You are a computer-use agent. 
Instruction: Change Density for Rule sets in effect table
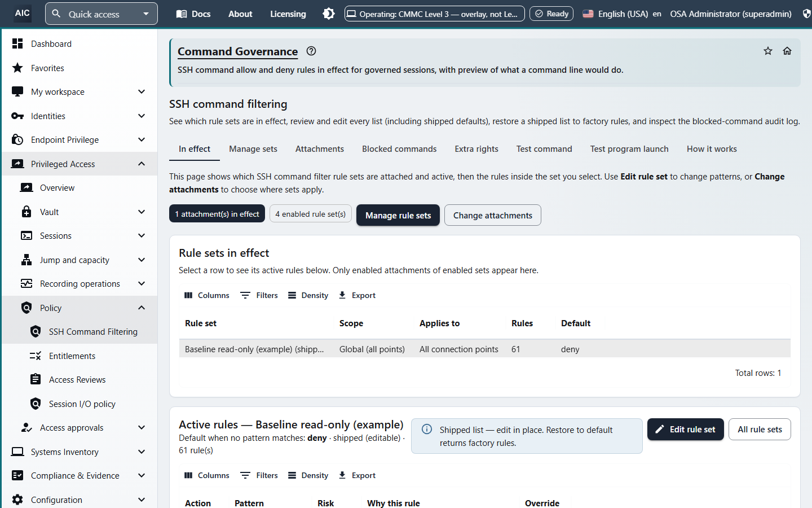(x=308, y=295)
